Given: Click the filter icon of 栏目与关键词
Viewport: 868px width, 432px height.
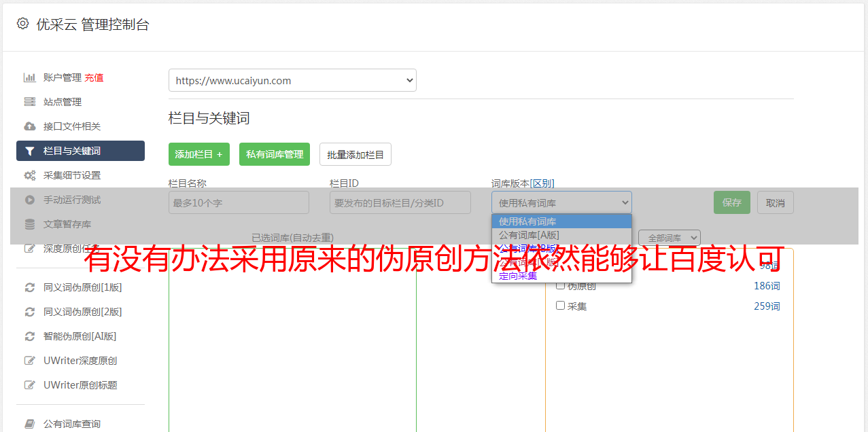Looking at the screenshot, I should tap(29, 151).
